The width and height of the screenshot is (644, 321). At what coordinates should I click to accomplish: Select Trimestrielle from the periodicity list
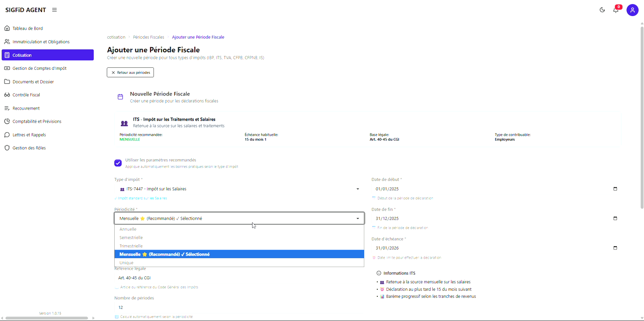point(131,246)
